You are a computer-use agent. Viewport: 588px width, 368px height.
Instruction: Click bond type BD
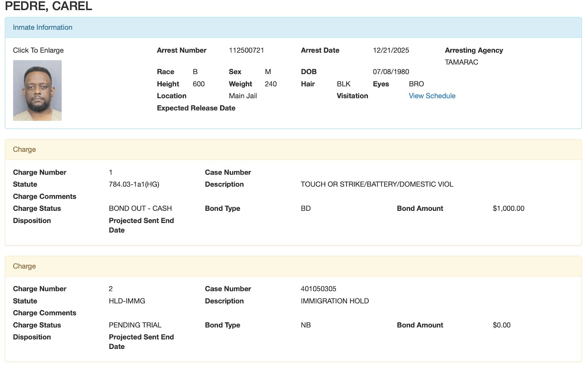tap(305, 208)
